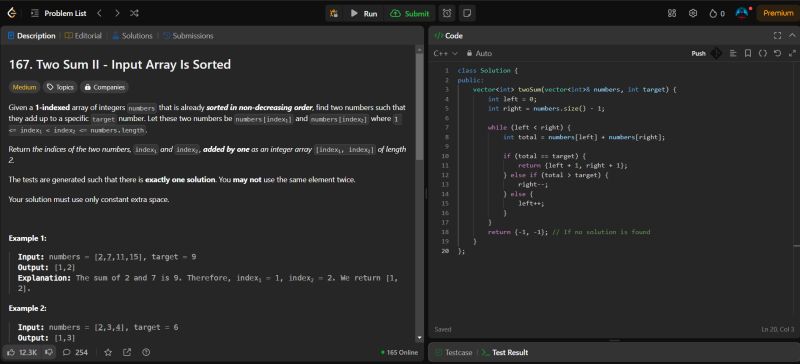
Task: Open the debugger icon left of Run
Action: click(x=334, y=14)
